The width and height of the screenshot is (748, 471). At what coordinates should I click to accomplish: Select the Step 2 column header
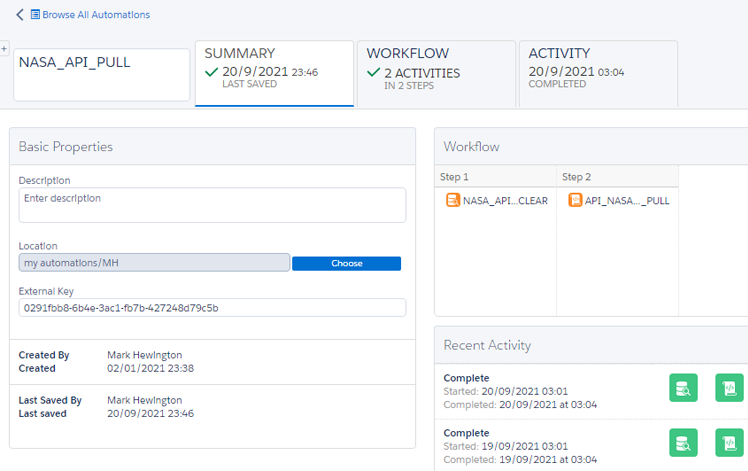coord(616,177)
